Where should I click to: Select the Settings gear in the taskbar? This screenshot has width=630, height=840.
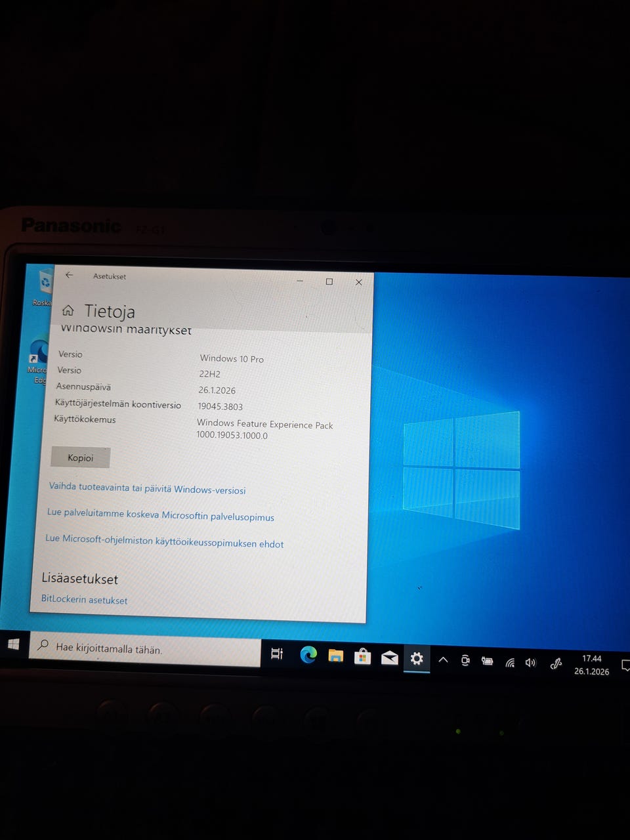click(x=417, y=658)
